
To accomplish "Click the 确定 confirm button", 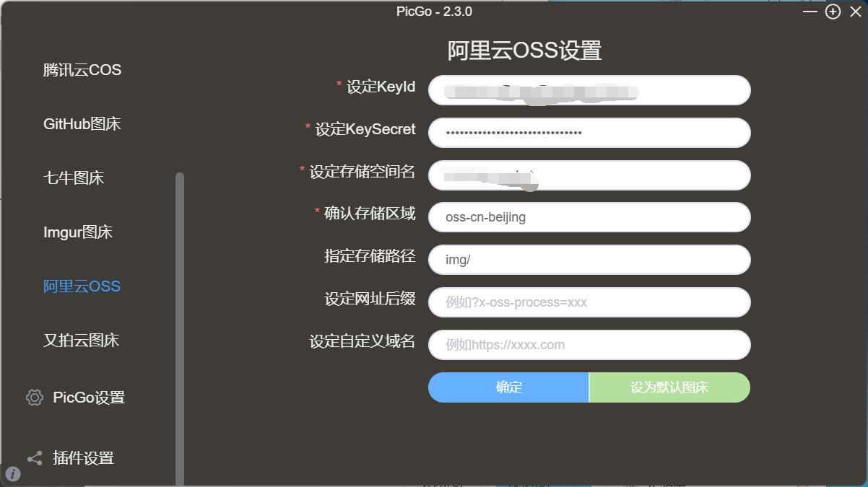I will pos(508,387).
